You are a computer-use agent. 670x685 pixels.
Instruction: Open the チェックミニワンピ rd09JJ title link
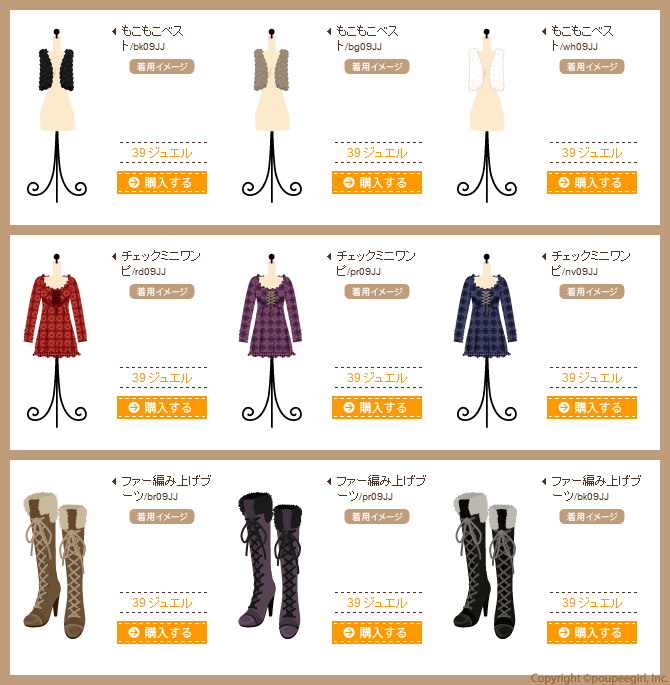pyautogui.click(x=160, y=263)
